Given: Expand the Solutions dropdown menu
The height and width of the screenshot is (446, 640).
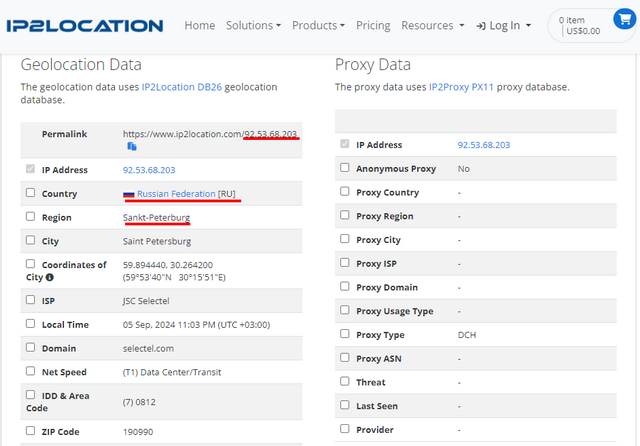Looking at the screenshot, I should 253,25.
